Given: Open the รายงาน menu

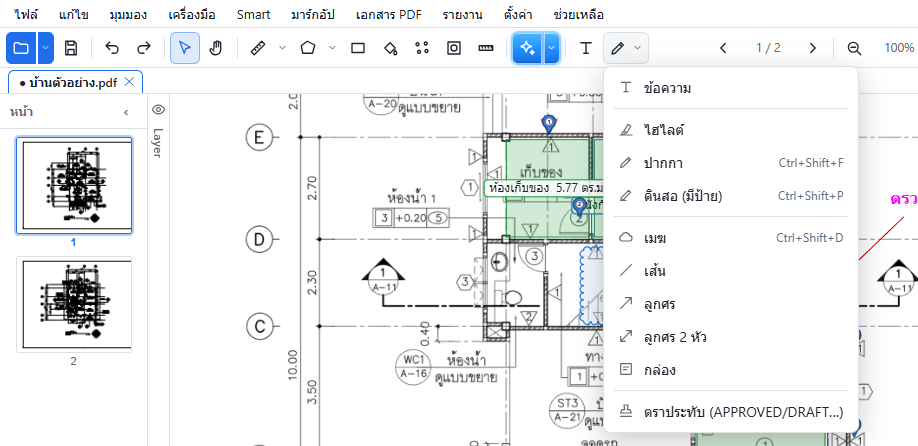Looking at the screenshot, I should click(463, 15).
